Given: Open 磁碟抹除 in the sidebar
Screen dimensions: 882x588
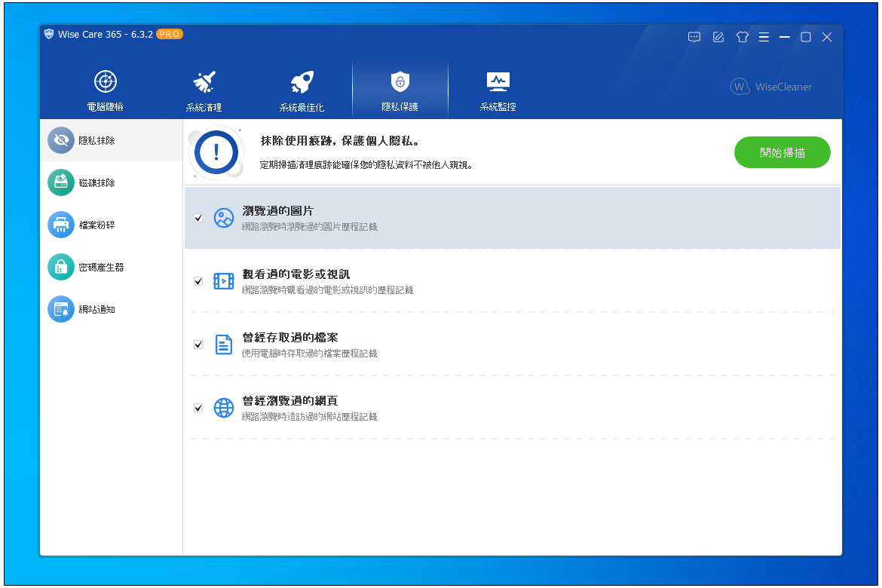Looking at the screenshot, I should (112, 183).
